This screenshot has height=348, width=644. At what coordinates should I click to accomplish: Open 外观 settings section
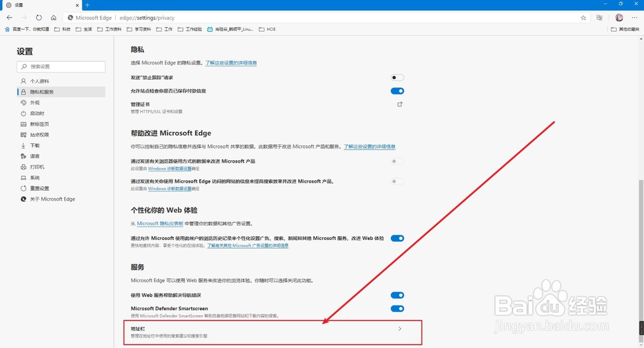click(61, 102)
